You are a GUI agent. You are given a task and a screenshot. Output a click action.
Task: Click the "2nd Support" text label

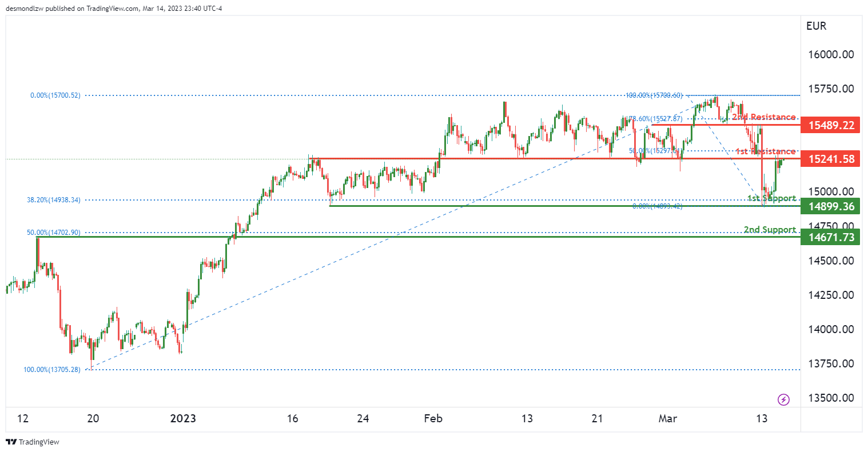(770, 230)
